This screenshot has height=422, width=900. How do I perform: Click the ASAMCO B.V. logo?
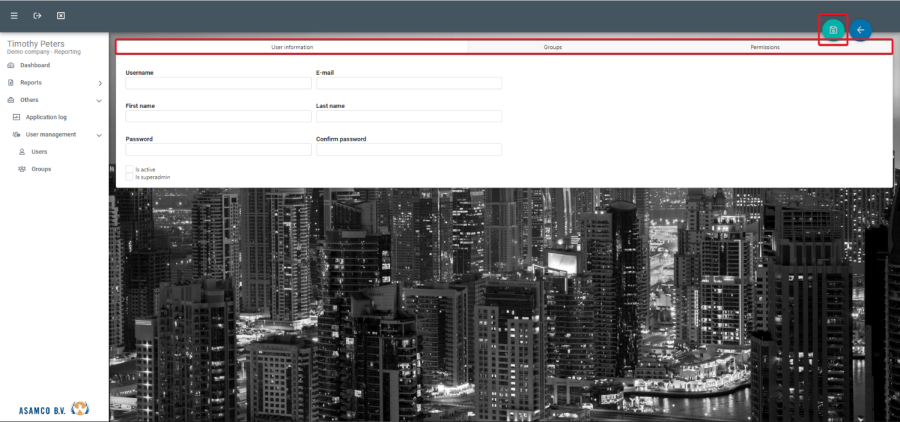pyautogui.click(x=54, y=409)
